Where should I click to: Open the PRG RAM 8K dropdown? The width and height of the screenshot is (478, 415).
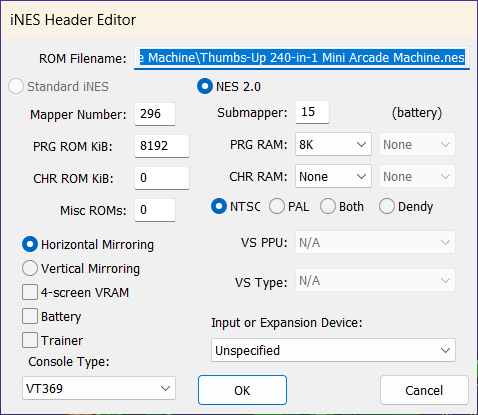click(333, 144)
